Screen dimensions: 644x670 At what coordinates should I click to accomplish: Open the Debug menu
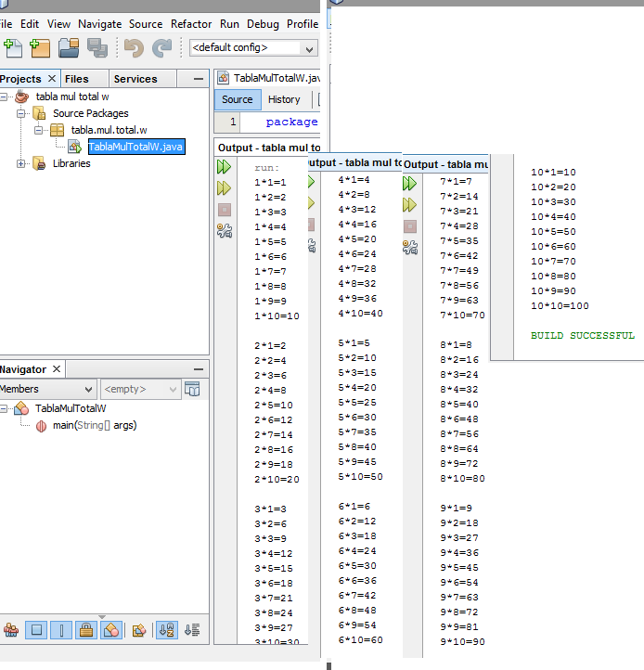(x=263, y=24)
